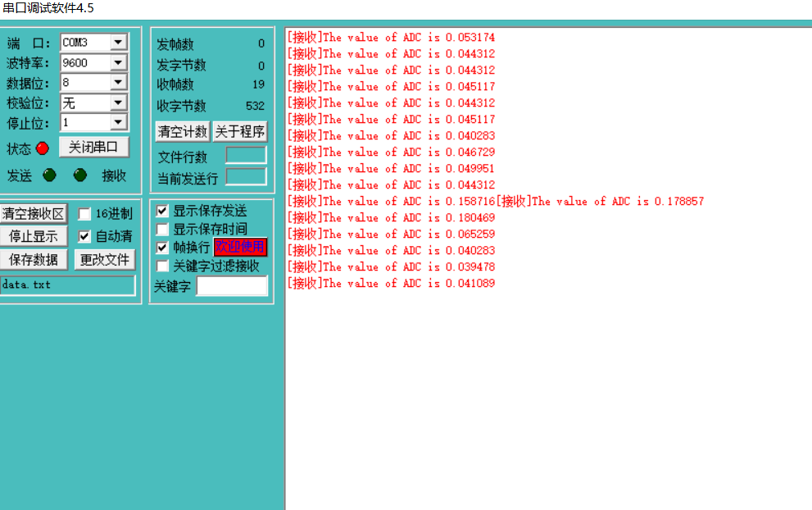
Task: Click the 关闭串口 close port button
Action: [x=93, y=148]
